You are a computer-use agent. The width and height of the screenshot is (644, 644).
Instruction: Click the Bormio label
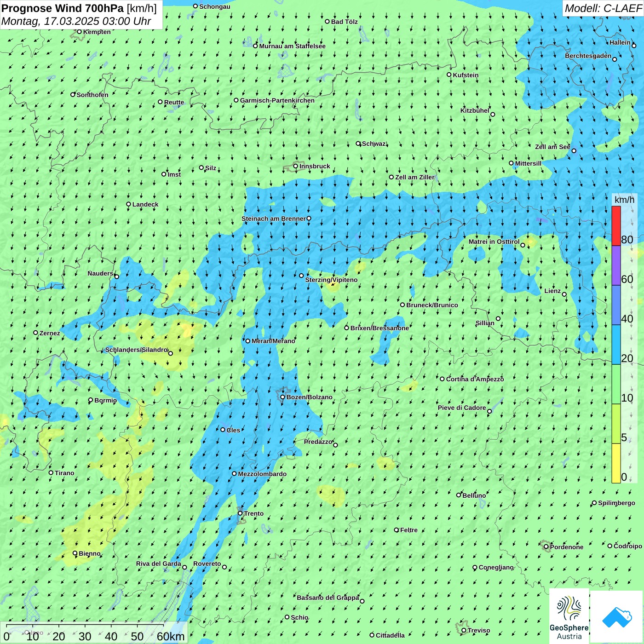click(x=105, y=400)
